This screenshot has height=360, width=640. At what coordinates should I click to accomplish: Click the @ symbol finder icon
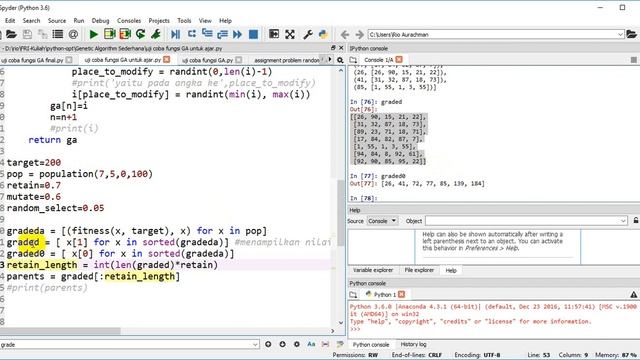tap(73, 34)
